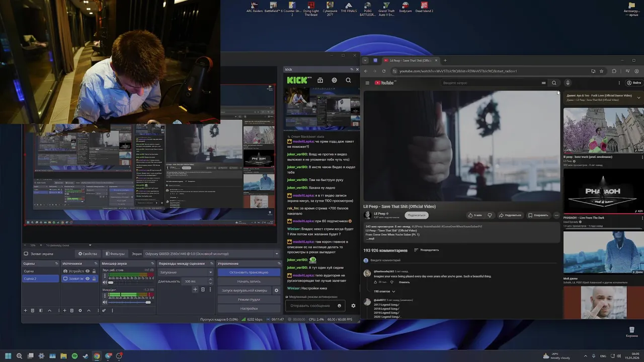Toggle lock on Устройст… source
The image size is (644, 362).
click(x=94, y=271)
